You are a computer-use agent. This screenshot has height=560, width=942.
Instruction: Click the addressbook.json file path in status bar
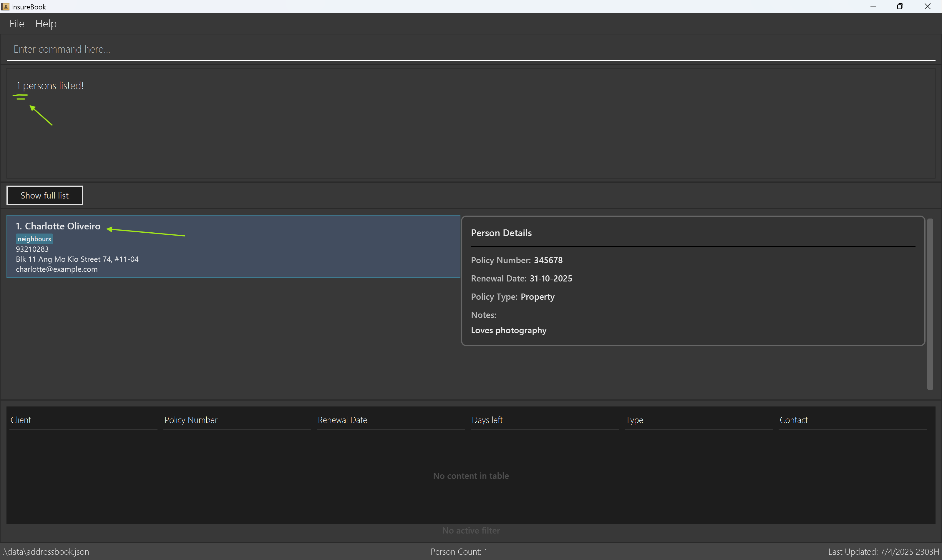tap(45, 552)
